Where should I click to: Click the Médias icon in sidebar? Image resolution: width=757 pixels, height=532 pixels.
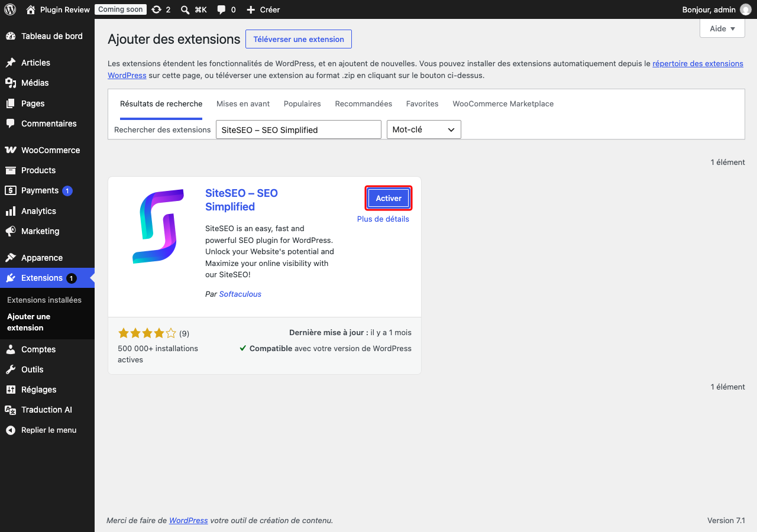pos(11,83)
